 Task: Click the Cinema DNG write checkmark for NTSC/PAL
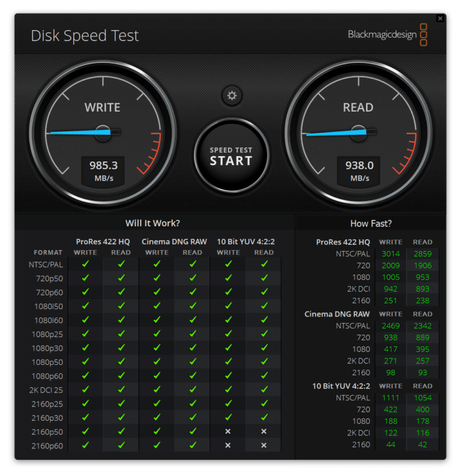coord(157,264)
